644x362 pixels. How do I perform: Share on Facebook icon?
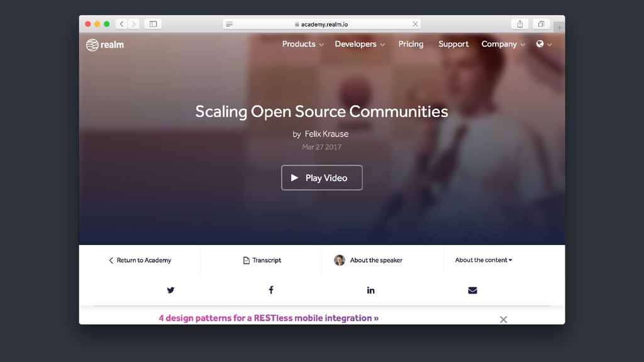(271, 290)
